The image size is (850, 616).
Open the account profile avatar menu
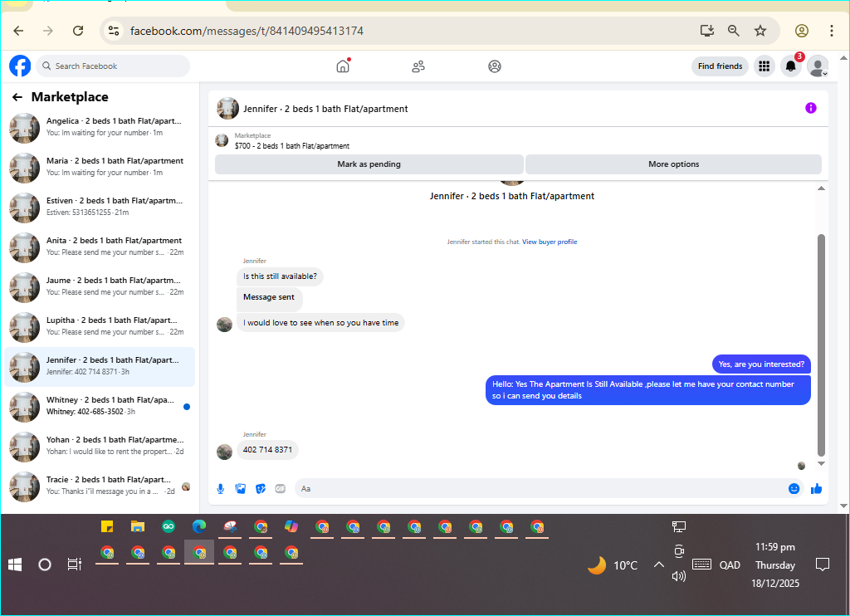pos(818,66)
